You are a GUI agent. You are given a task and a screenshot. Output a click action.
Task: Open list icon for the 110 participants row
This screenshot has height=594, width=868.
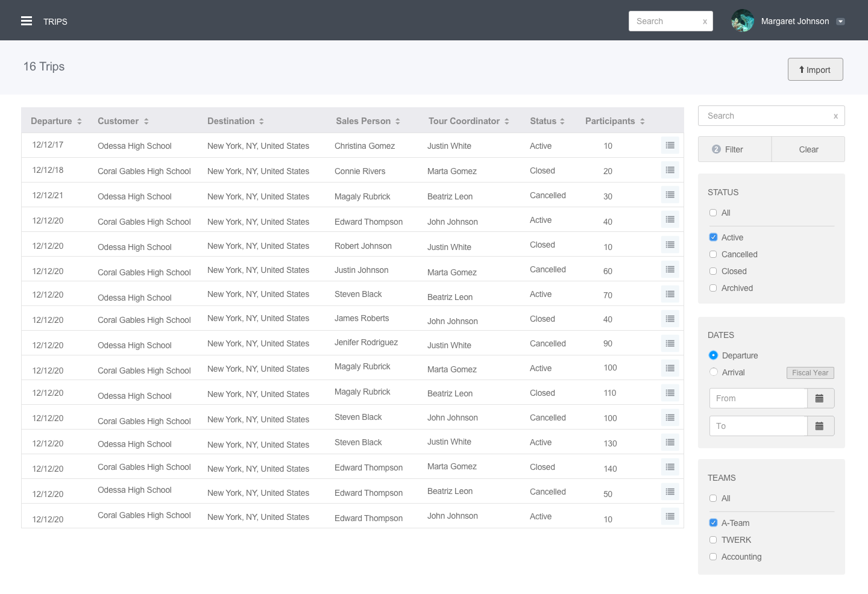click(x=670, y=393)
